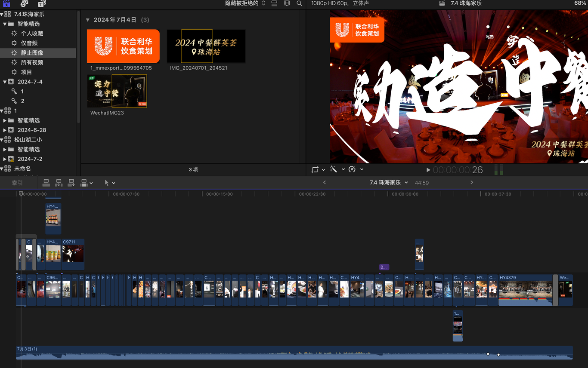Click the Select arrow tool icon

pyautogui.click(x=107, y=183)
